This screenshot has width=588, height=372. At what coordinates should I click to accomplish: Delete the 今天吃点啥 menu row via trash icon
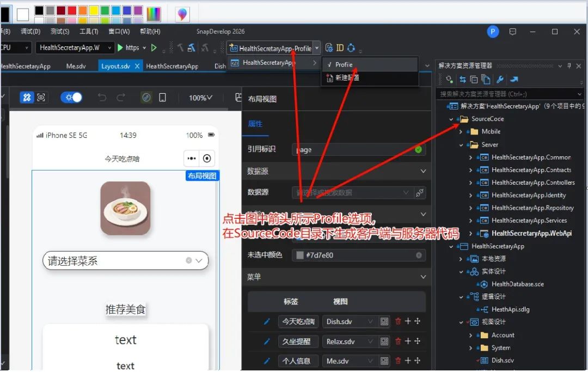click(x=398, y=321)
